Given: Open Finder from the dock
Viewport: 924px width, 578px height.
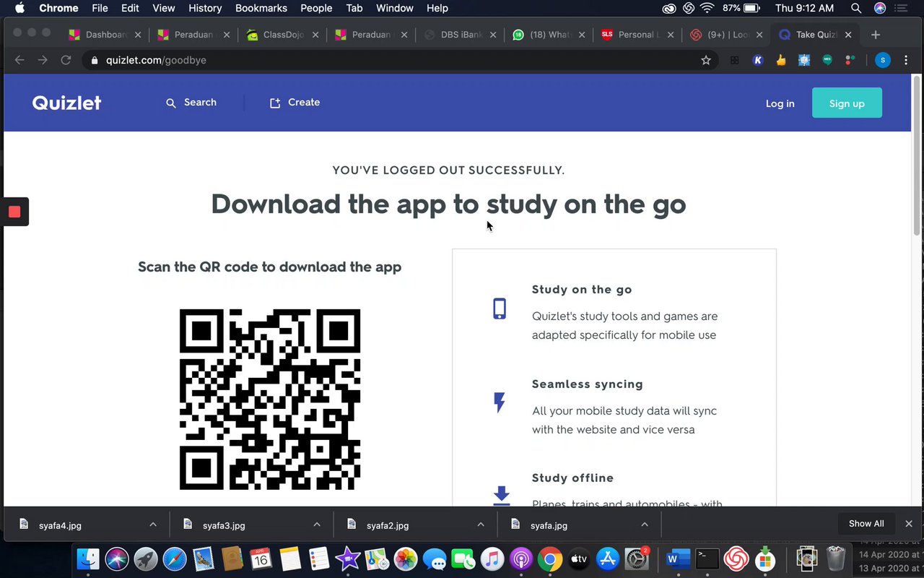Looking at the screenshot, I should (88, 559).
